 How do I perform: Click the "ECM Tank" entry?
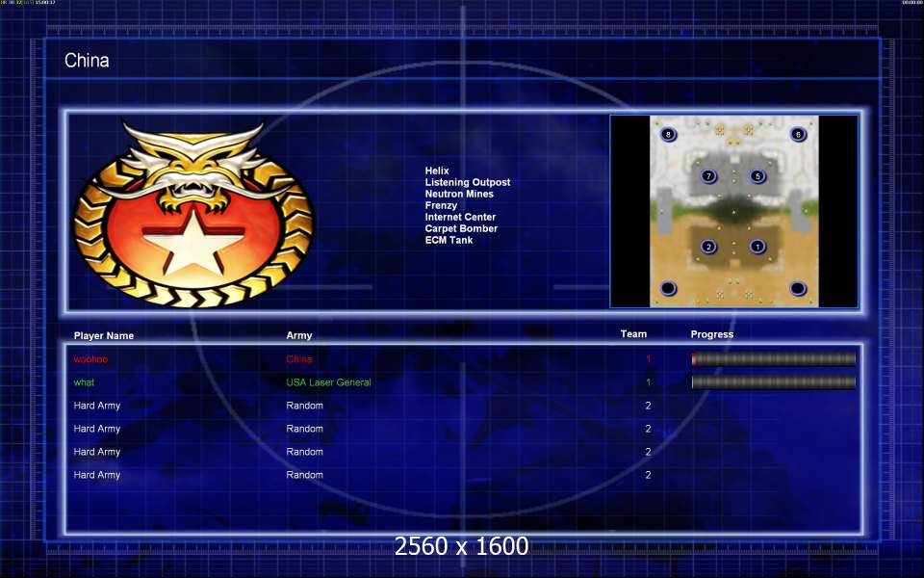point(449,240)
